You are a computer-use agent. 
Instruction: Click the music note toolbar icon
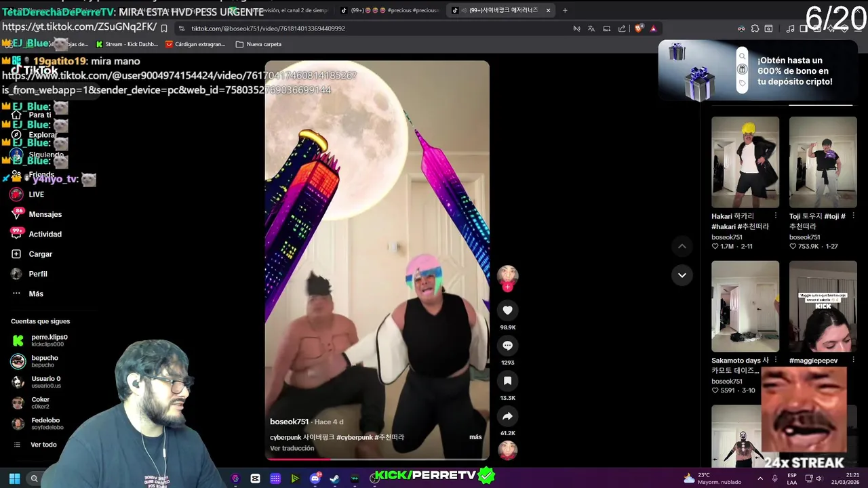pyautogui.click(x=790, y=28)
